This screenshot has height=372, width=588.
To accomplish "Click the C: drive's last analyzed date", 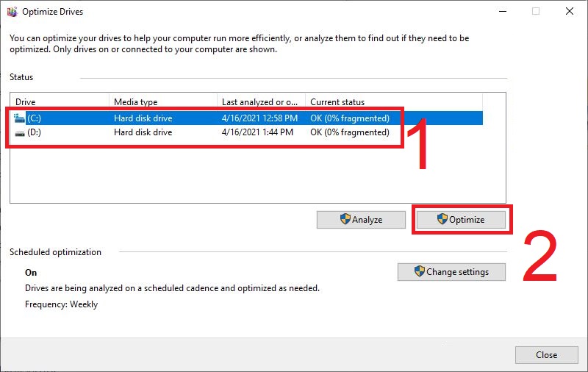I will (259, 118).
